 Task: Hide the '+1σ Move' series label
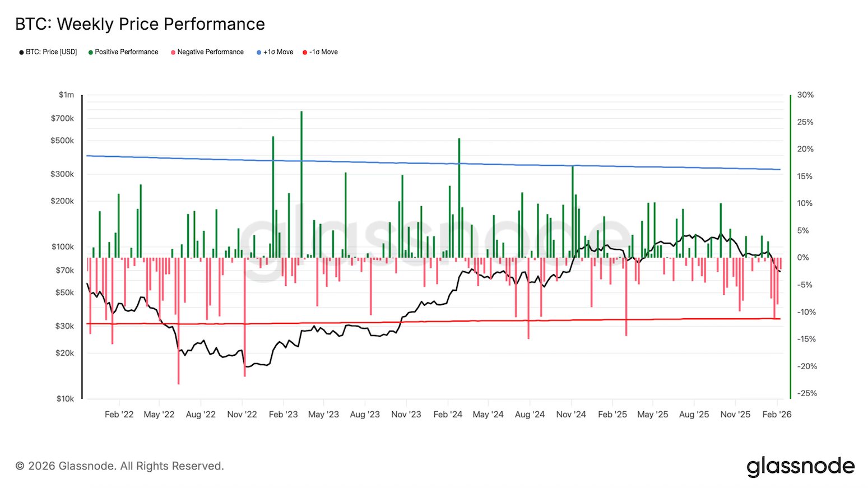click(278, 52)
